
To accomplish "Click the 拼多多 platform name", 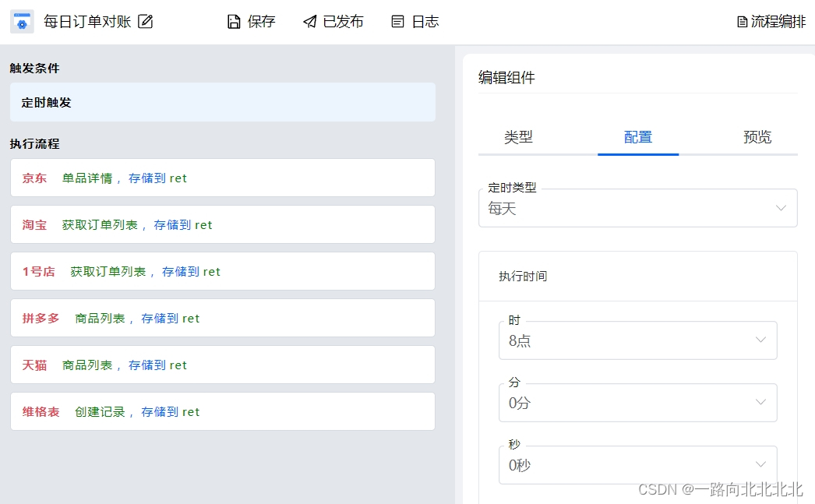I will (41, 319).
